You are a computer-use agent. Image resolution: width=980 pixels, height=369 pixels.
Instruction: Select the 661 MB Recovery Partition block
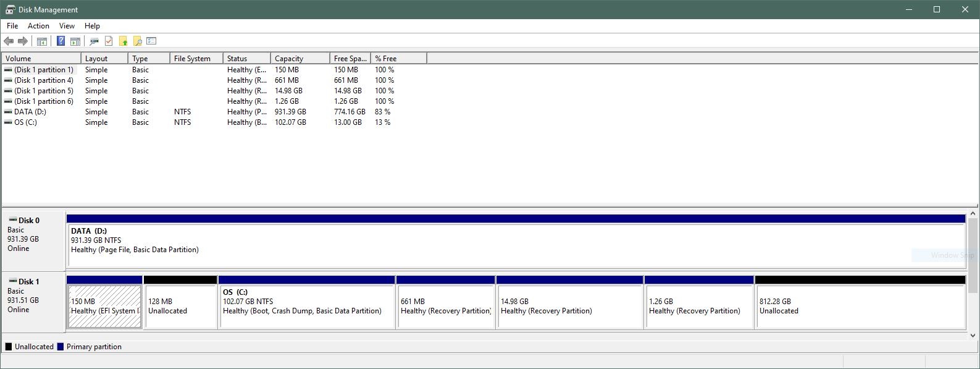tap(445, 302)
